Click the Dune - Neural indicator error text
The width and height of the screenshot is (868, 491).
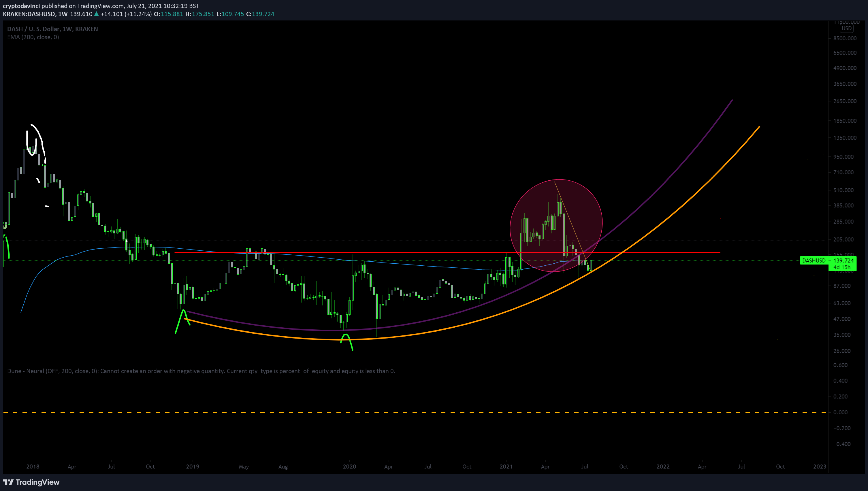201,371
